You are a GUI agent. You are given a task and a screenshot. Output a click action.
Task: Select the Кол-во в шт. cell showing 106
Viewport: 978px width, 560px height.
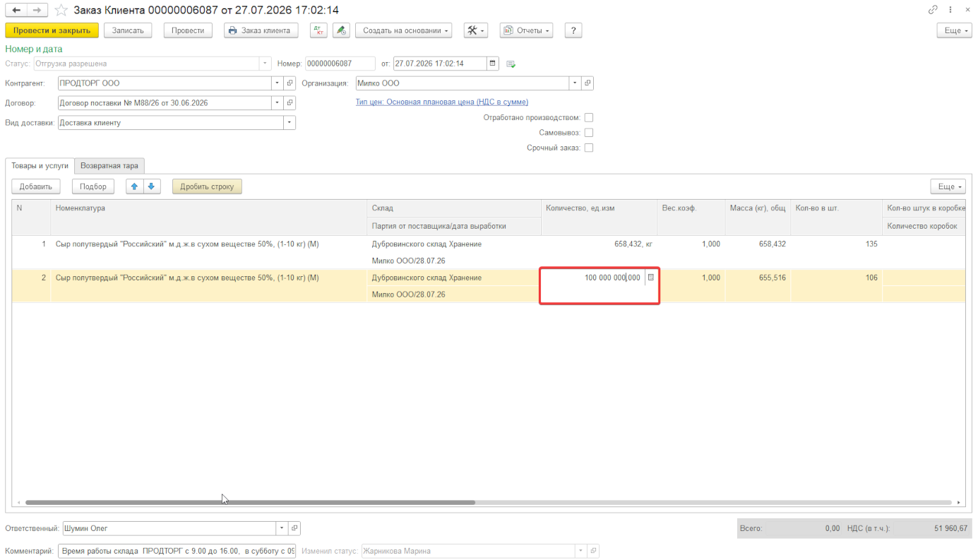(x=836, y=278)
